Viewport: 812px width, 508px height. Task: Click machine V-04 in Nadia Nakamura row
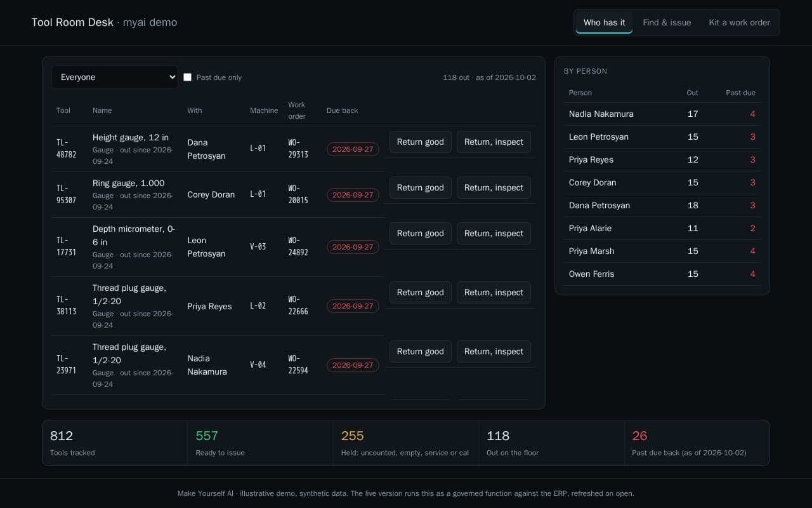pyautogui.click(x=258, y=364)
